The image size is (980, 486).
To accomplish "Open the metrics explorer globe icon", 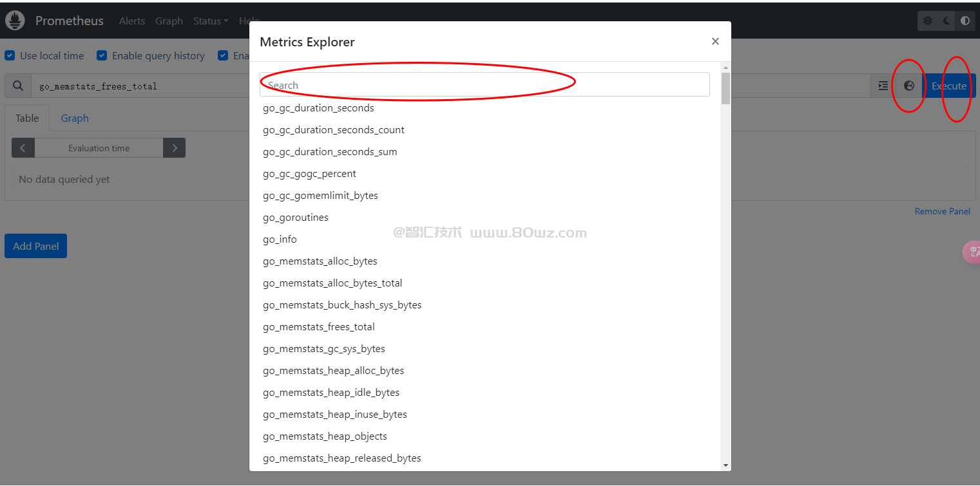I will click(x=909, y=86).
